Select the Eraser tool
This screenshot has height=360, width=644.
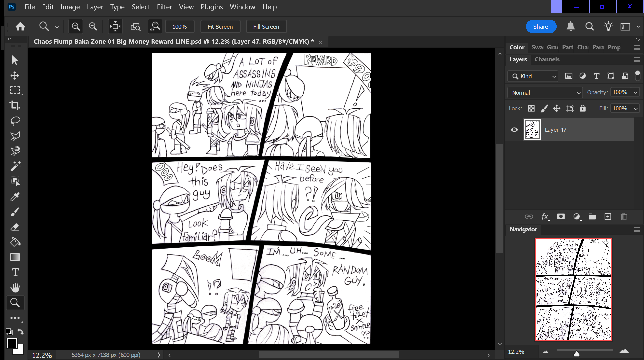(15, 227)
